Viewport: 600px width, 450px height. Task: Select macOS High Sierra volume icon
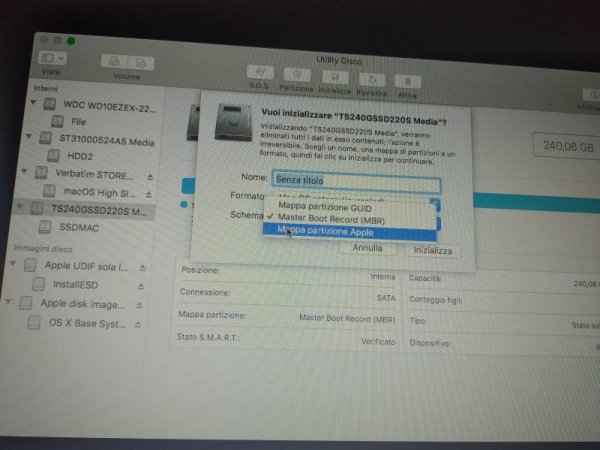coord(49,191)
